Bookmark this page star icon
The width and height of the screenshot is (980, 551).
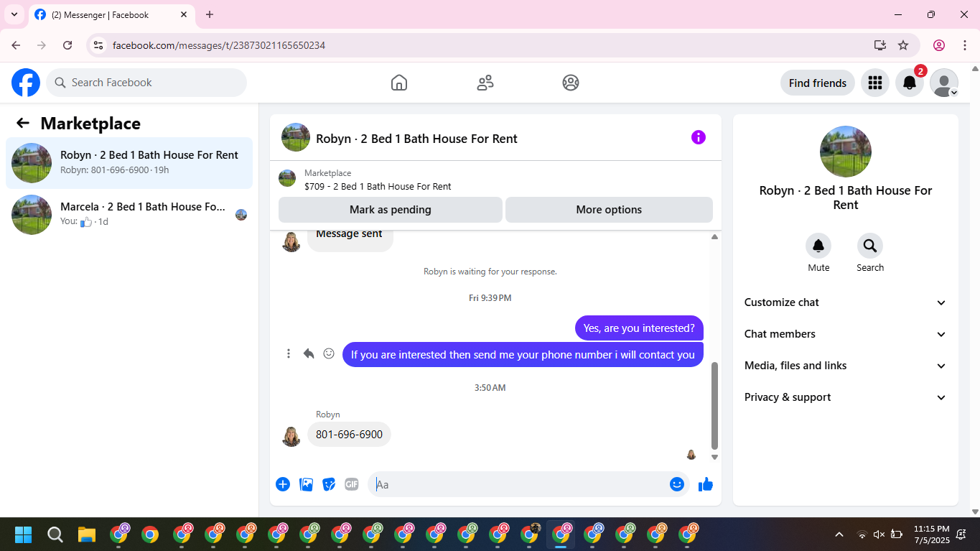(903, 45)
